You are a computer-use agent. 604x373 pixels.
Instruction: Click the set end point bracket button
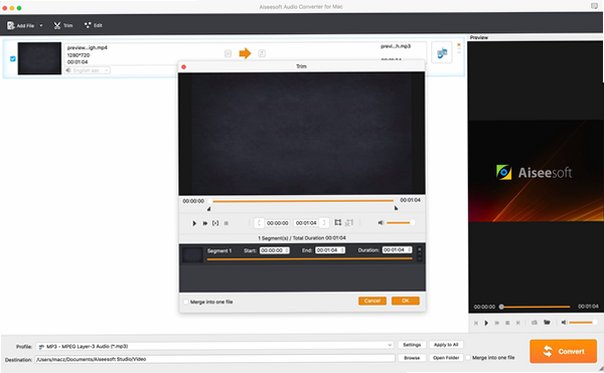[324, 223]
